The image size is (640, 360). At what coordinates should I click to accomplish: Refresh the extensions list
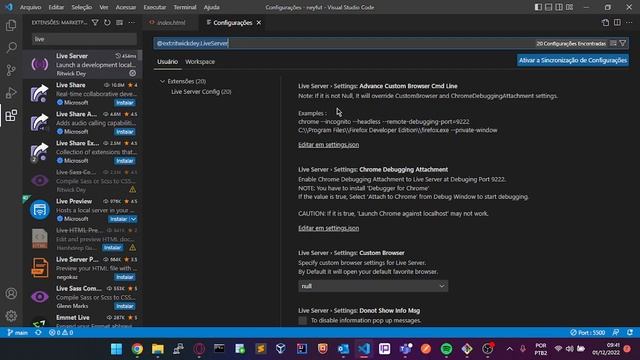(x=107, y=22)
